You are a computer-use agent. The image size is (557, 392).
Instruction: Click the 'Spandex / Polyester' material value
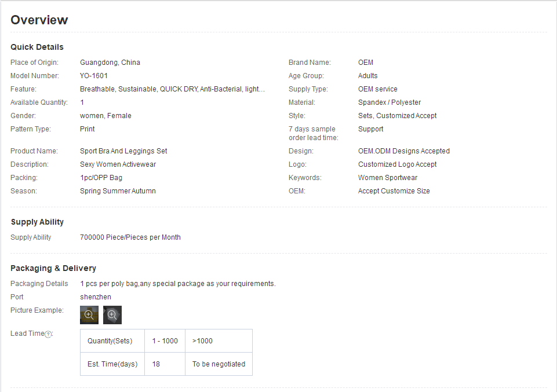[x=389, y=102]
